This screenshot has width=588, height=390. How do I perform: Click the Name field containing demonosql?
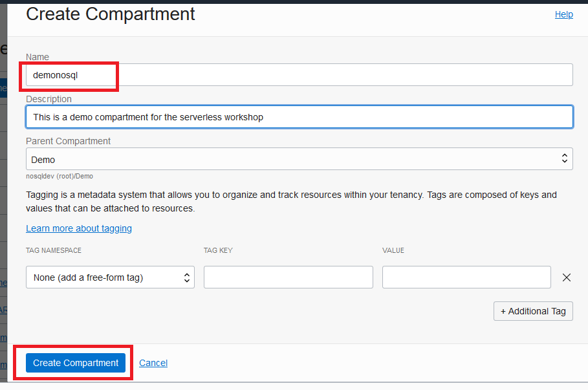(299, 75)
